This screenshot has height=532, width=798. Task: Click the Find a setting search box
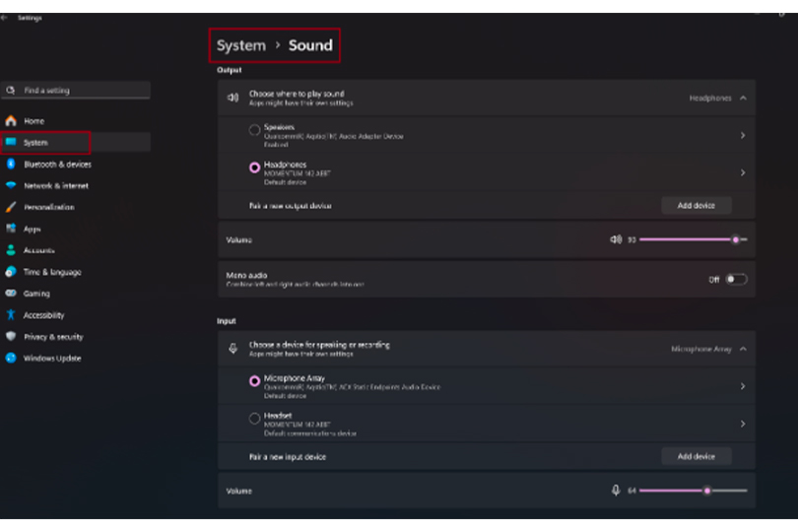point(77,91)
